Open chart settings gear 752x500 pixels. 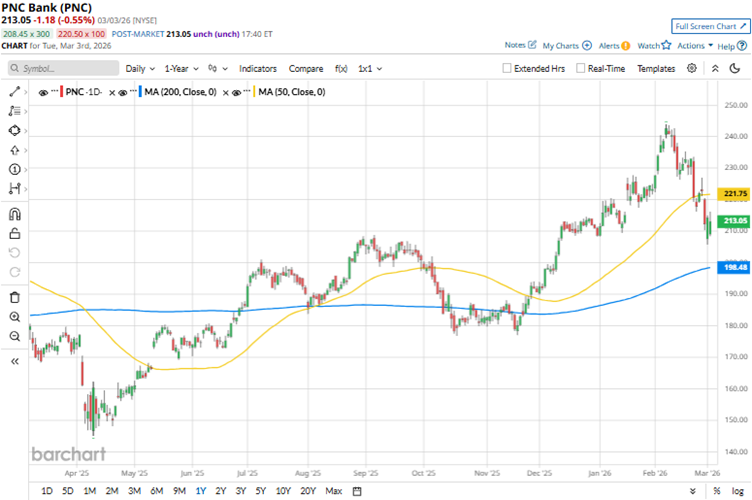[x=692, y=68]
